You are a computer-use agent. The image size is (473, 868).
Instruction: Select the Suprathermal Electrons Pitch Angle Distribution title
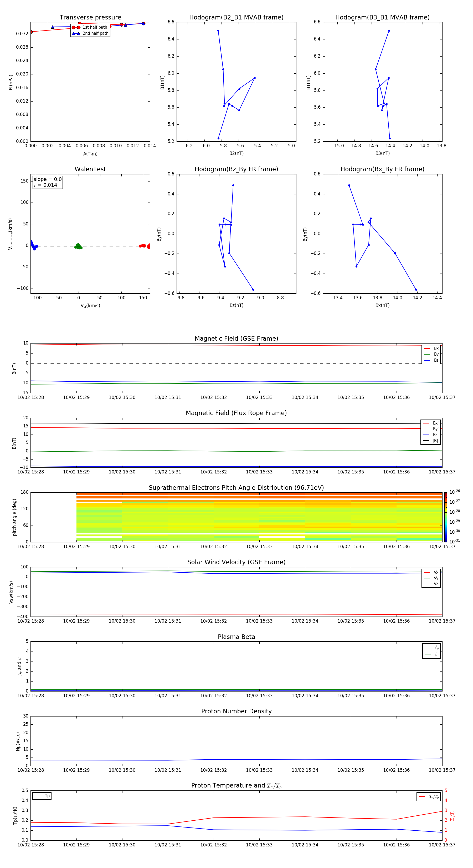(x=236, y=488)
